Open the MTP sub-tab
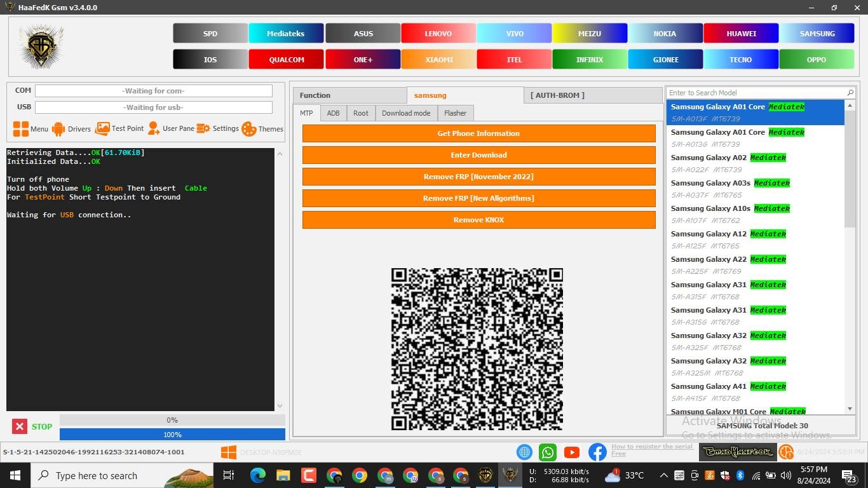Image resolution: width=868 pixels, height=488 pixels. 306,113
